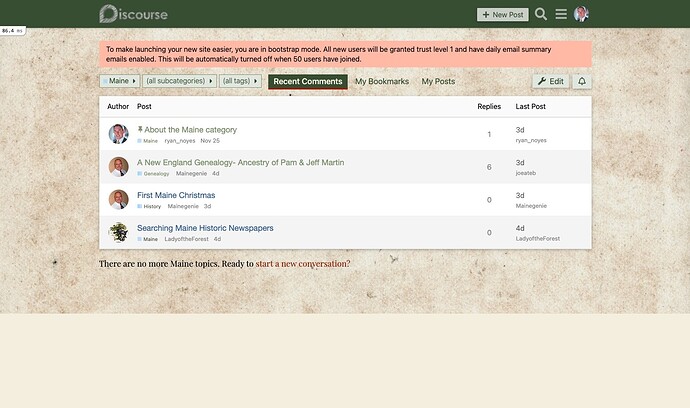Switch to My Bookmarks tab

382,81
